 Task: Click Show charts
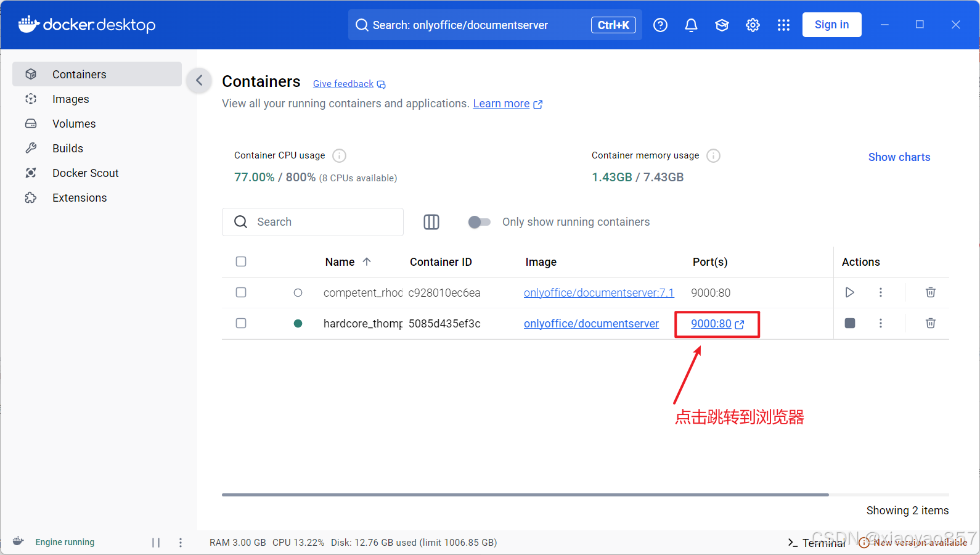899,157
